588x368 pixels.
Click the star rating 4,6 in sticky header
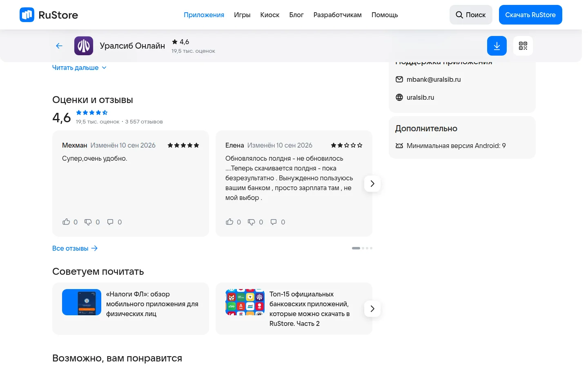coord(180,42)
